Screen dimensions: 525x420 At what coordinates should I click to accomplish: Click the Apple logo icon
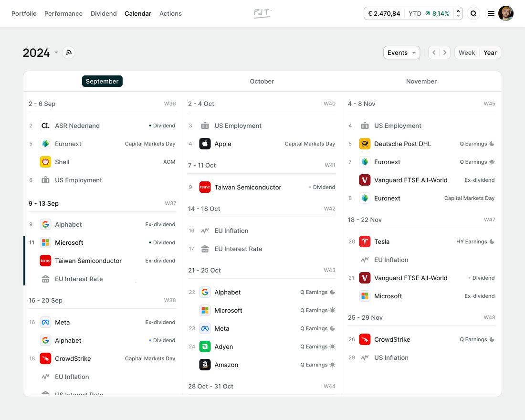[x=205, y=144]
